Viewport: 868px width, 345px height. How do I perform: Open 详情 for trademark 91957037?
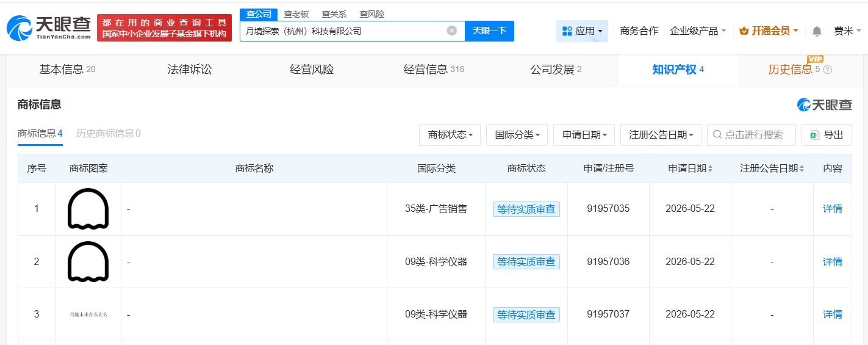[x=833, y=314]
